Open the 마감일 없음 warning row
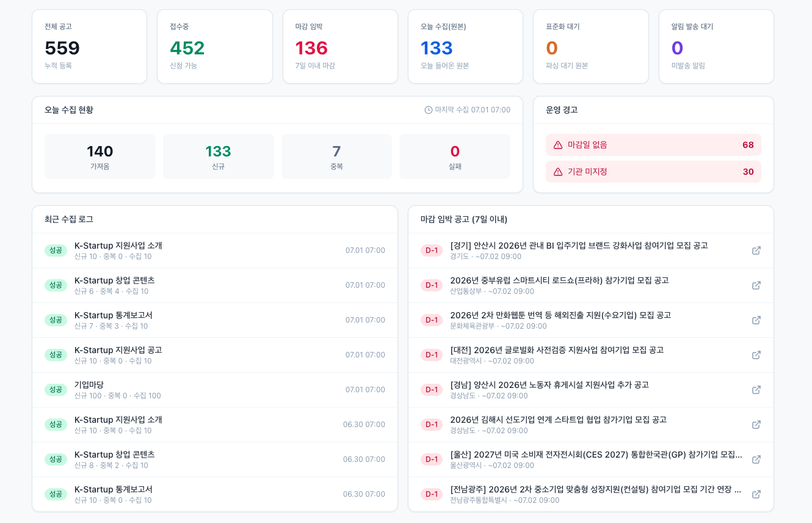812x523 pixels. 653,145
